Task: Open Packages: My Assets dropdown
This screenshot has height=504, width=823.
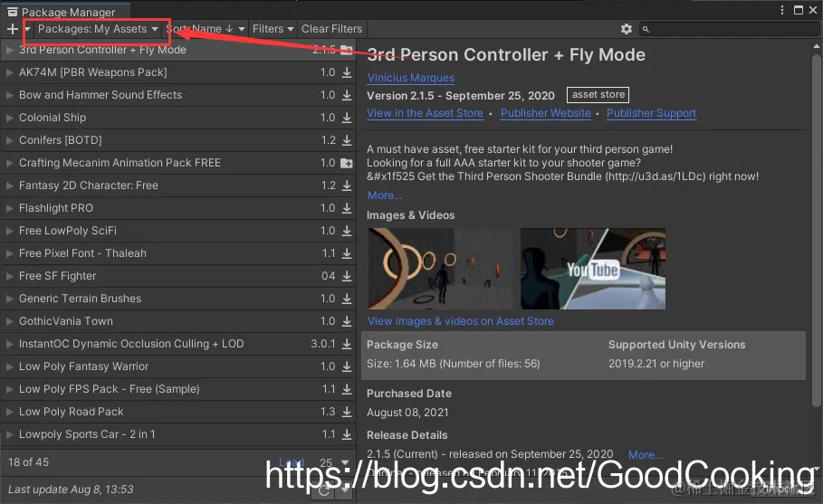Action: click(x=98, y=29)
